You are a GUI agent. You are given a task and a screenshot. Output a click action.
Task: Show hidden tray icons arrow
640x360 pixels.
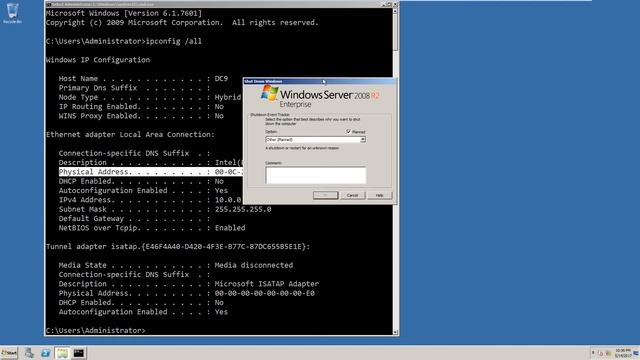point(593,353)
